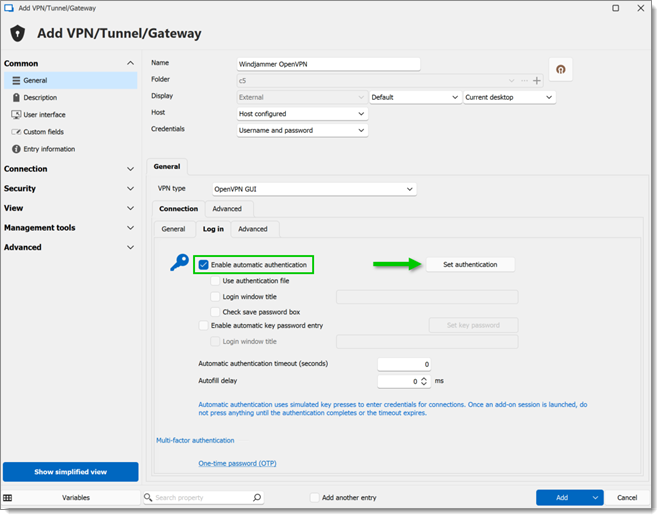Uncheck Enable automatic authentication

pos(203,265)
